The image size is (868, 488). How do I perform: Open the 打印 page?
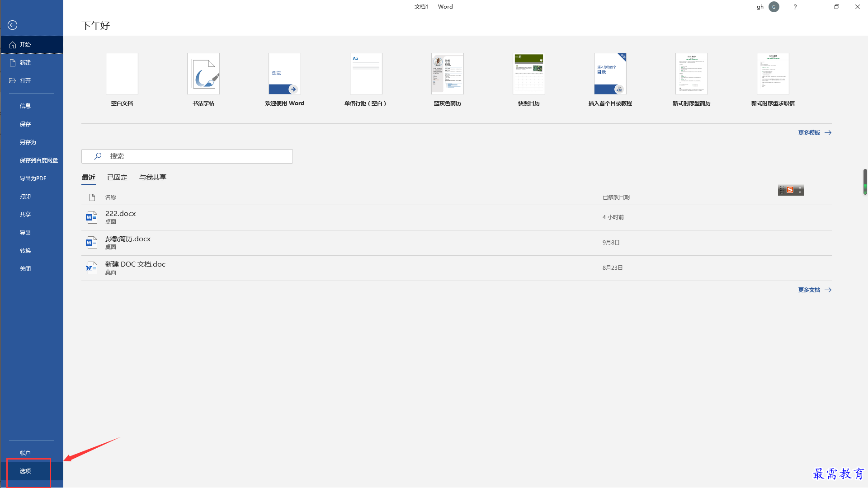pos(32,197)
